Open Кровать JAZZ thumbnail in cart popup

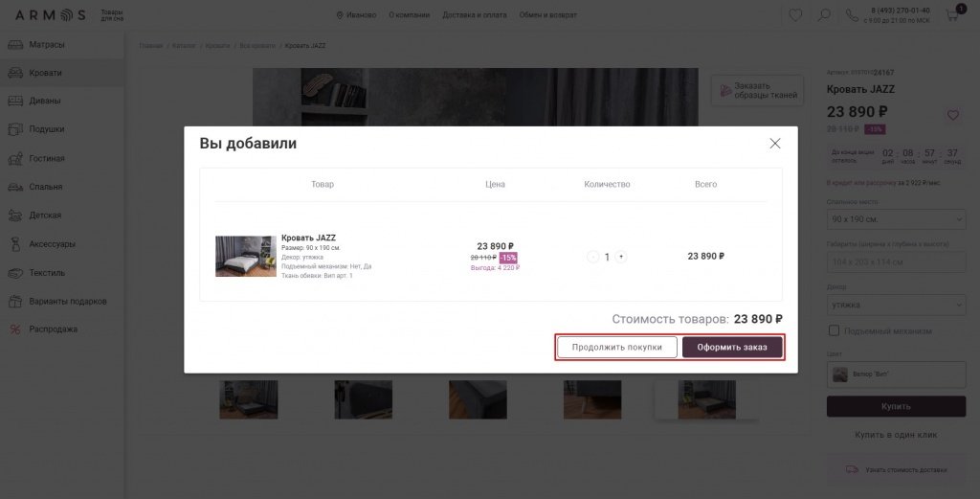[246, 256]
